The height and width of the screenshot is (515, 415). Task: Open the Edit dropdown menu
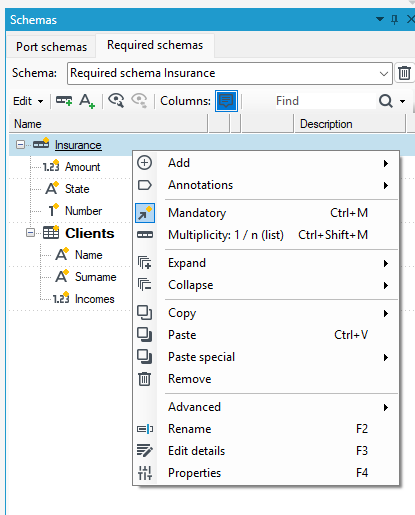pos(28,101)
